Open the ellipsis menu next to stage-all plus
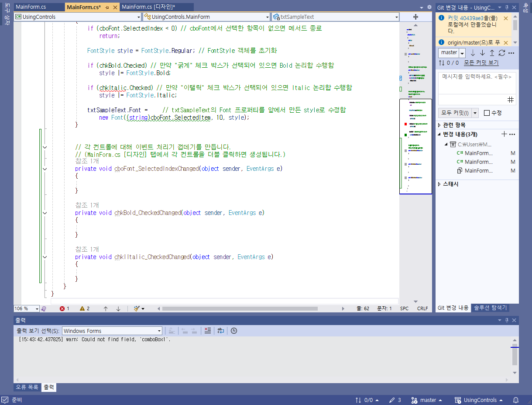The image size is (532, 405). pos(512,134)
